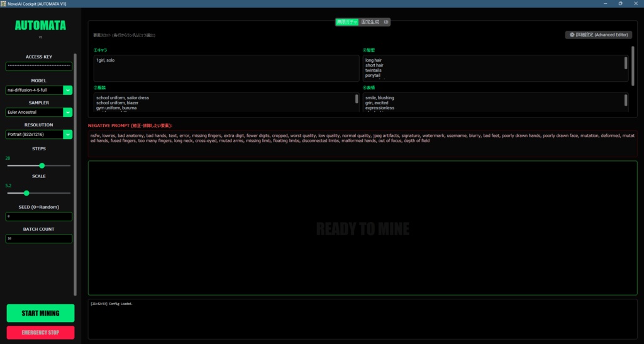Click the EMERGENCY STOP button
Image resolution: width=644 pixels, height=344 pixels.
(x=41, y=333)
